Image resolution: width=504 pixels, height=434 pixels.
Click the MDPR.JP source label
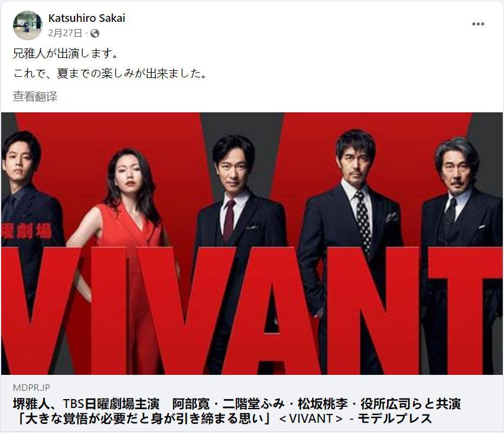pos(31,387)
